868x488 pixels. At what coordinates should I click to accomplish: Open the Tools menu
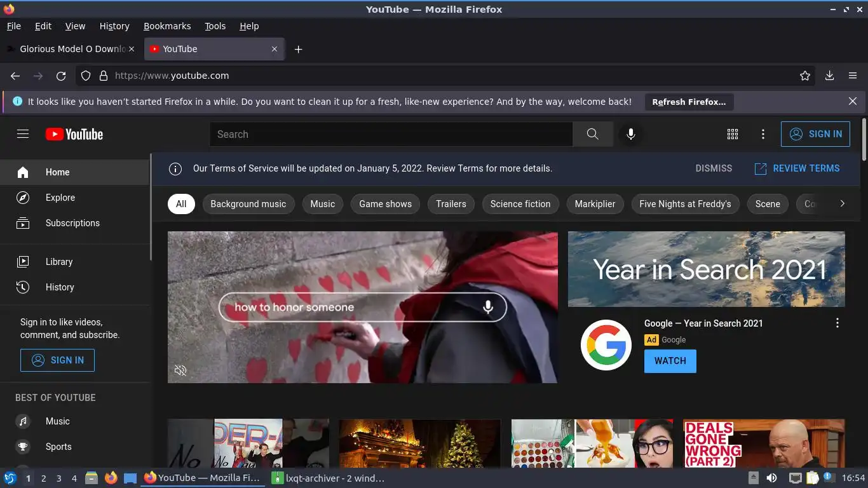[x=215, y=26]
